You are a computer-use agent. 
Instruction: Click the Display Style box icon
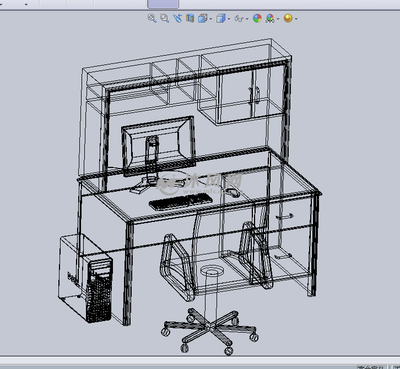click(221, 18)
